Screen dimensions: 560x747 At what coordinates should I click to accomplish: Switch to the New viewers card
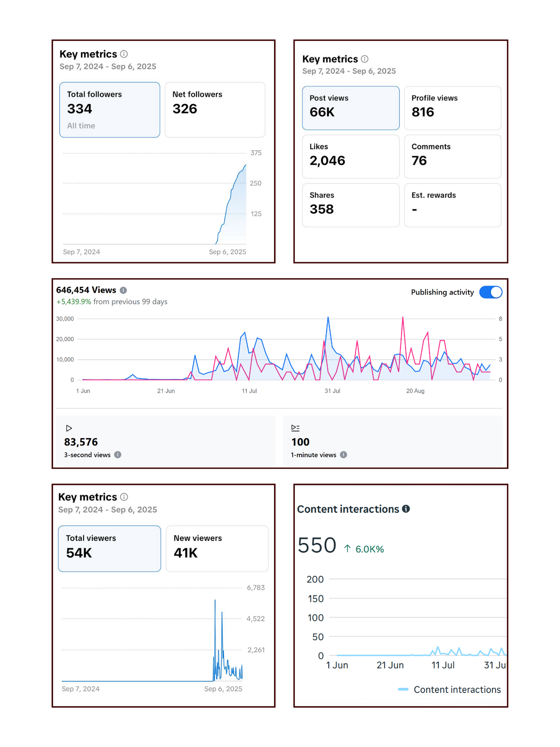217,549
